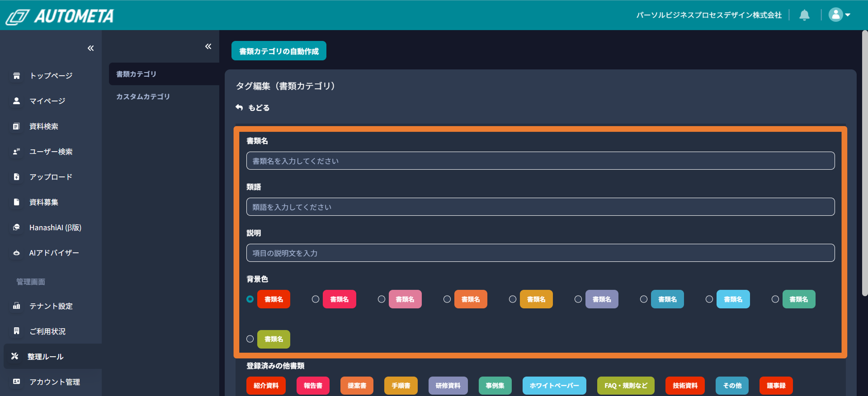Select the teal blue background radio
This screenshot has width=868, height=396.
tap(644, 299)
